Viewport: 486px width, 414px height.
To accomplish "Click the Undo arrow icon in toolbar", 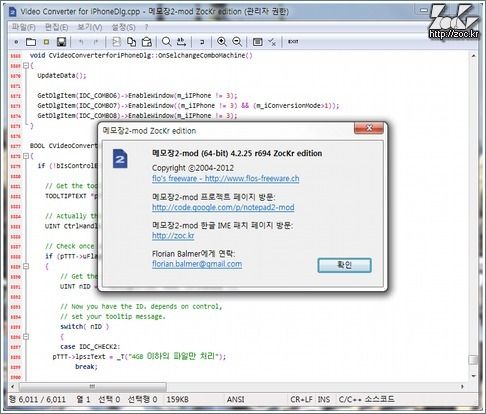I will (81, 42).
